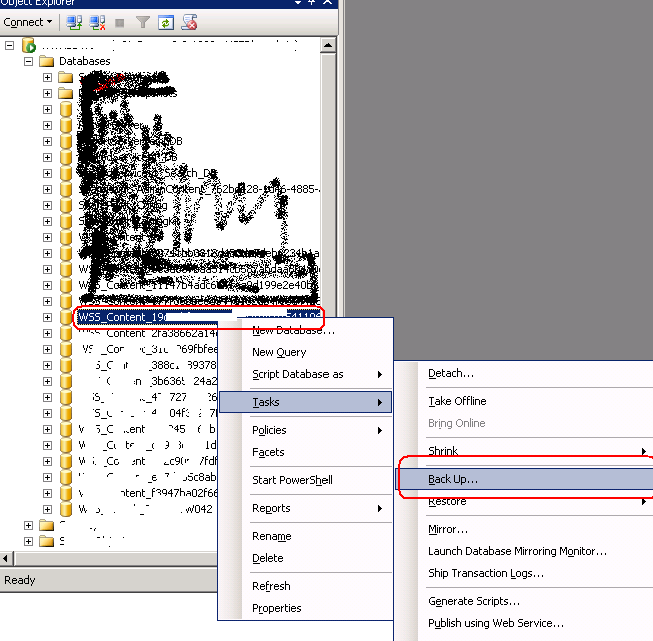The image size is (653, 641).
Task: Click Tasks submenu arrow indicator
Action: coord(380,402)
